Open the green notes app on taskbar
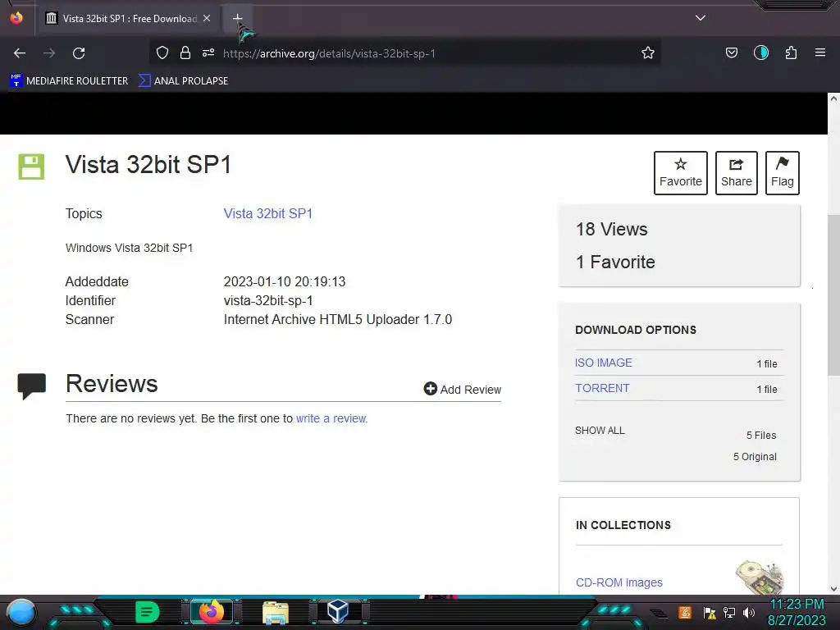Image resolution: width=840 pixels, height=630 pixels. [148, 612]
